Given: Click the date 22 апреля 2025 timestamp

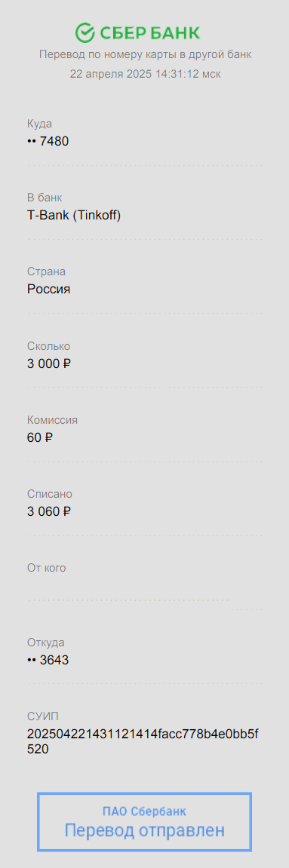Looking at the screenshot, I should pyautogui.click(x=145, y=74).
